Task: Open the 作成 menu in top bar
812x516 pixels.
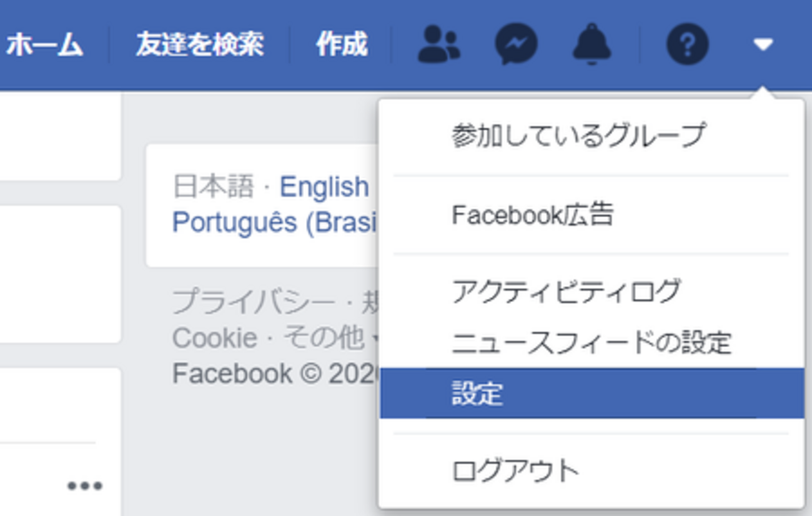Action: (341, 44)
